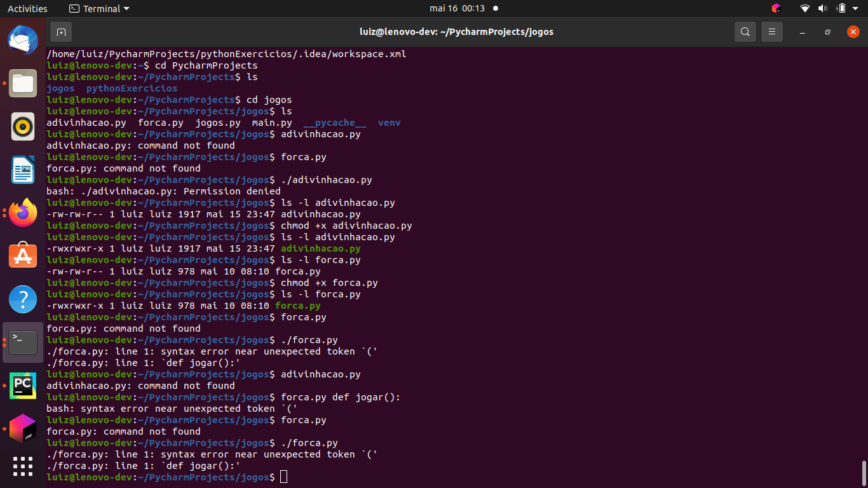This screenshot has height=488, width=868.
Task: Click '-rw-rw-r--' line with size 978
Action: pyautogui.click(x=184, y=271)
